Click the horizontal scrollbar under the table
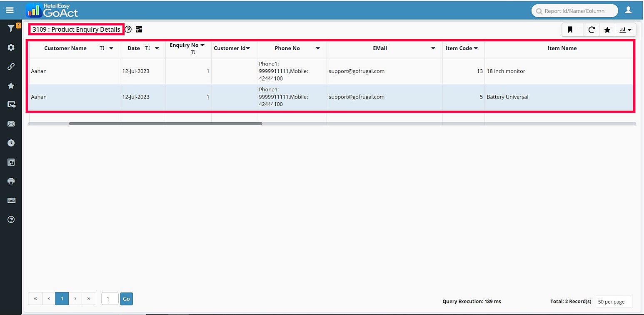Image resolution: width=644 pixels, height=315 pixels. click(166, 123)
